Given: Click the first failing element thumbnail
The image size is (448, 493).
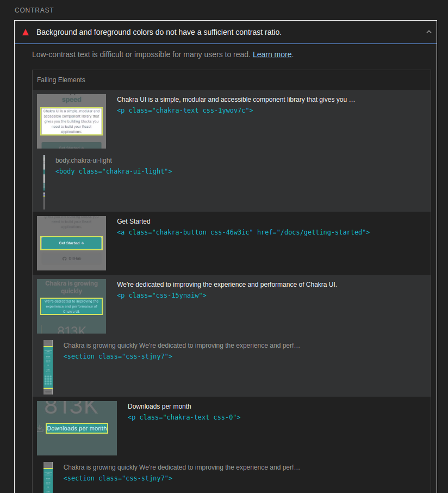Looking at the screenshot, I should (x=71, y=121).
